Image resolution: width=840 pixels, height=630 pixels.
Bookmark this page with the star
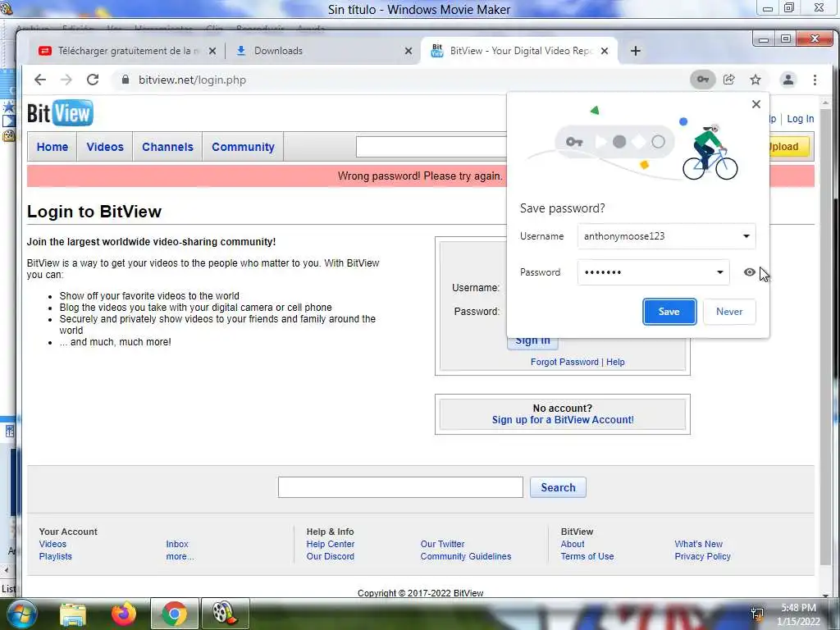(756, 80)
